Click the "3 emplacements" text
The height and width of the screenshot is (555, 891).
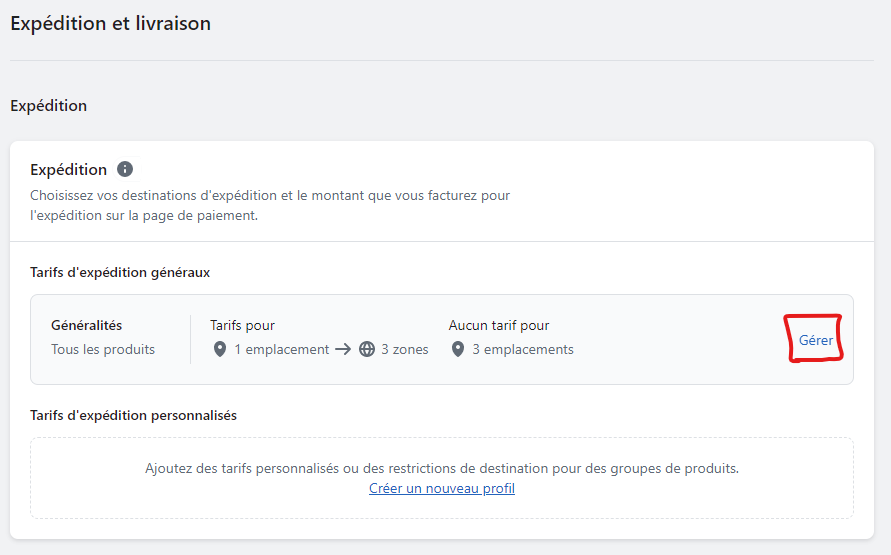(x=523, y=349)
